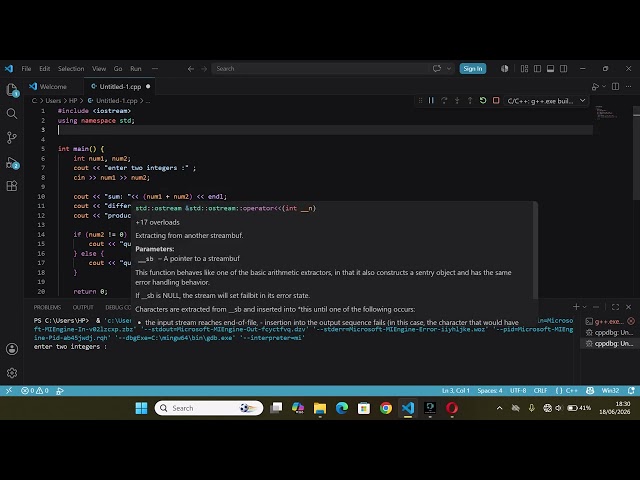Open the Run menu
Screen dimensions: 640x480
click(x=136, y=69)
